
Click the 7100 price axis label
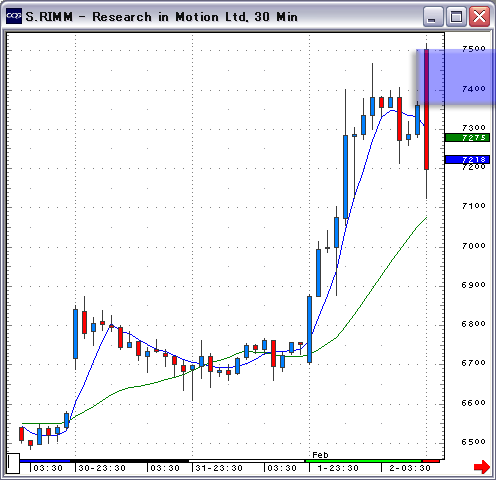[474, 206]
